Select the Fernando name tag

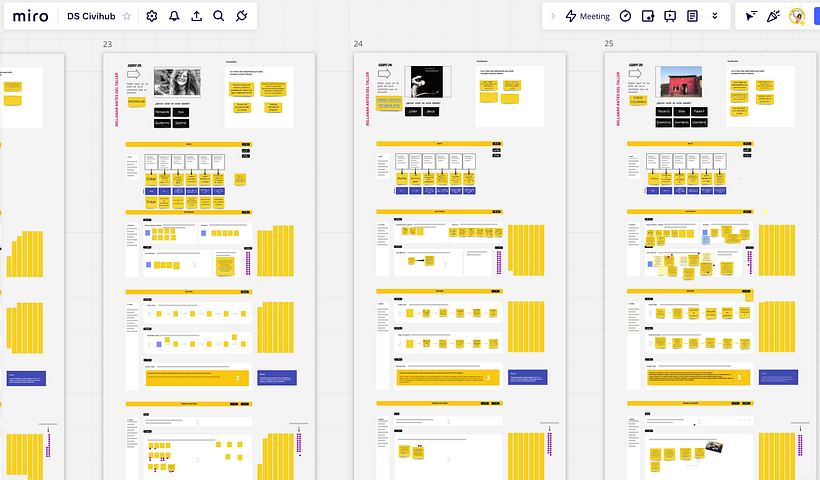pyautogui.click(x=162, y=112)
